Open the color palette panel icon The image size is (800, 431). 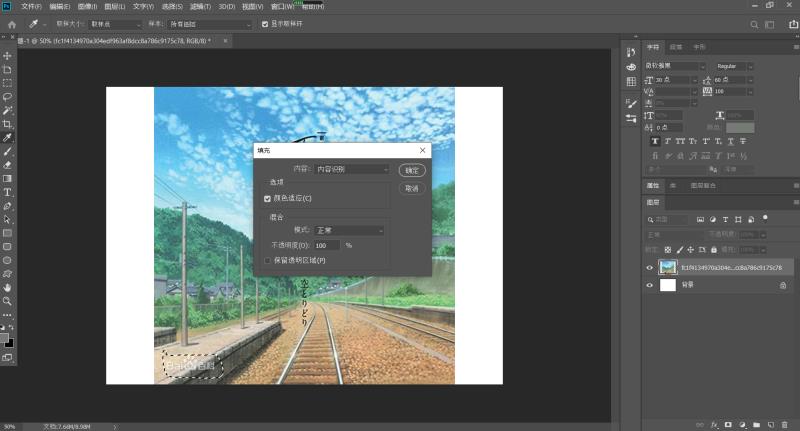tap(631, 67)
